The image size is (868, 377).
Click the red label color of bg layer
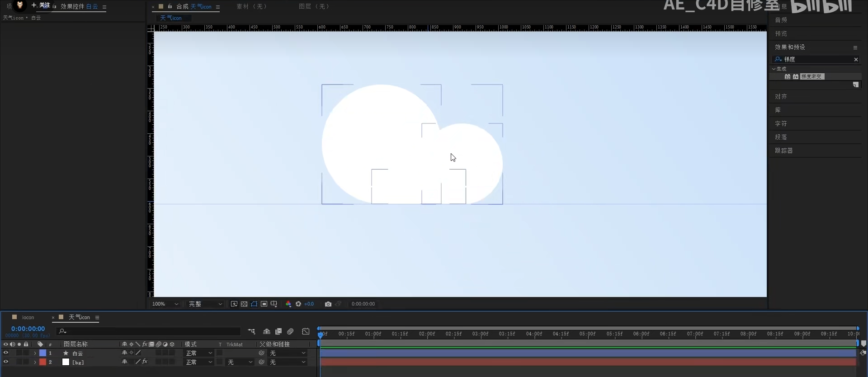tap(42, 362)
